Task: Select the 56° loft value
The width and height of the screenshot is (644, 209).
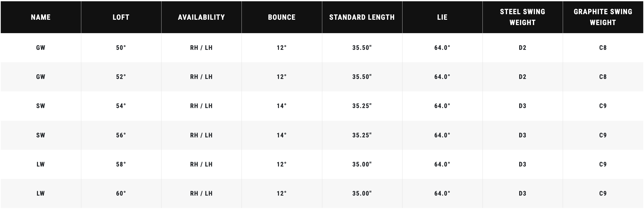Action: 121,135
